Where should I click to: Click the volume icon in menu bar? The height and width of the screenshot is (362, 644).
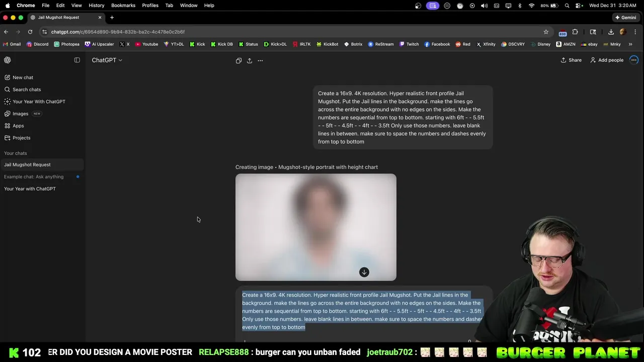484,6
